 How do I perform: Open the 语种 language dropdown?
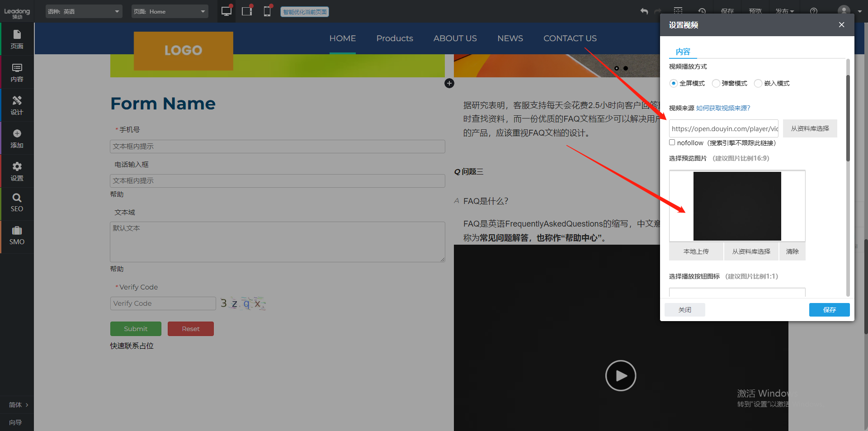84,11
